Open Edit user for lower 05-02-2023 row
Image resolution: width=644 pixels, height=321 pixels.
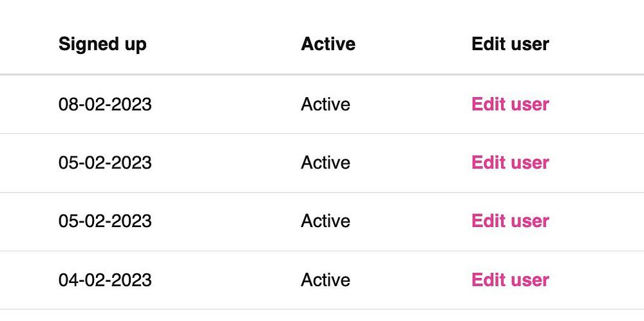[x=510, y=221]
